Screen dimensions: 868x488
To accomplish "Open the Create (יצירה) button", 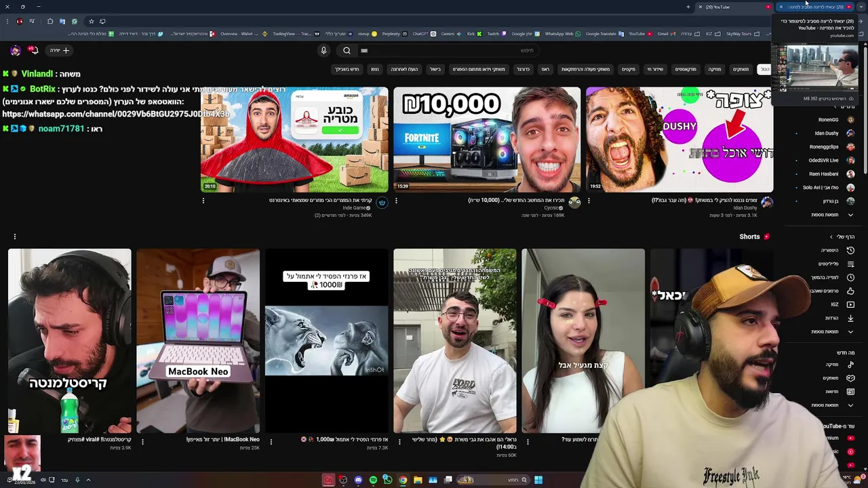I will [60, 50].
